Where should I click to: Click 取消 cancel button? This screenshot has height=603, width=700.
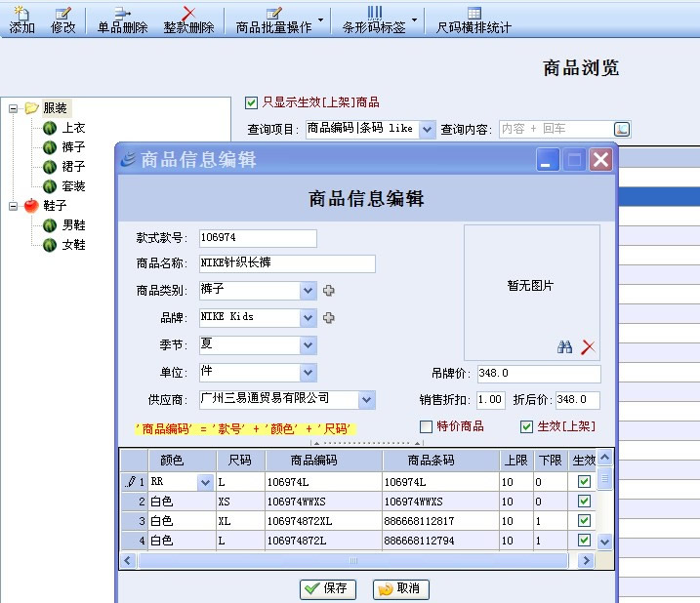[x=401, y=589]
